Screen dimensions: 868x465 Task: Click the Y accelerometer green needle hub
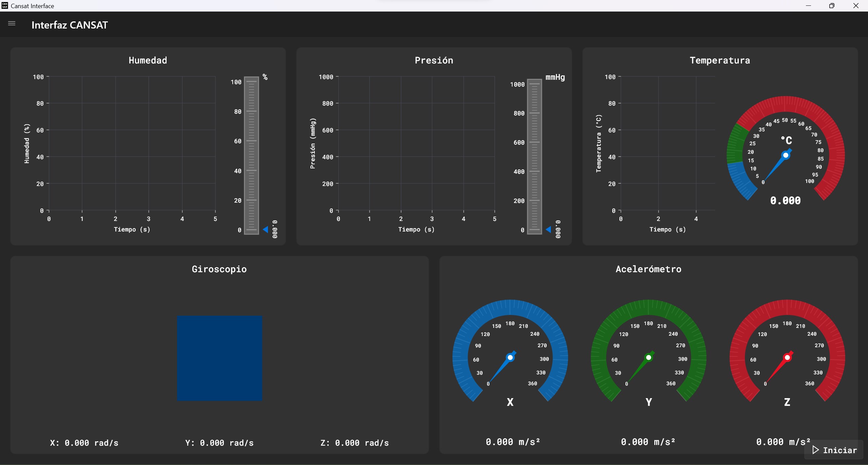[x=649, y=357]
